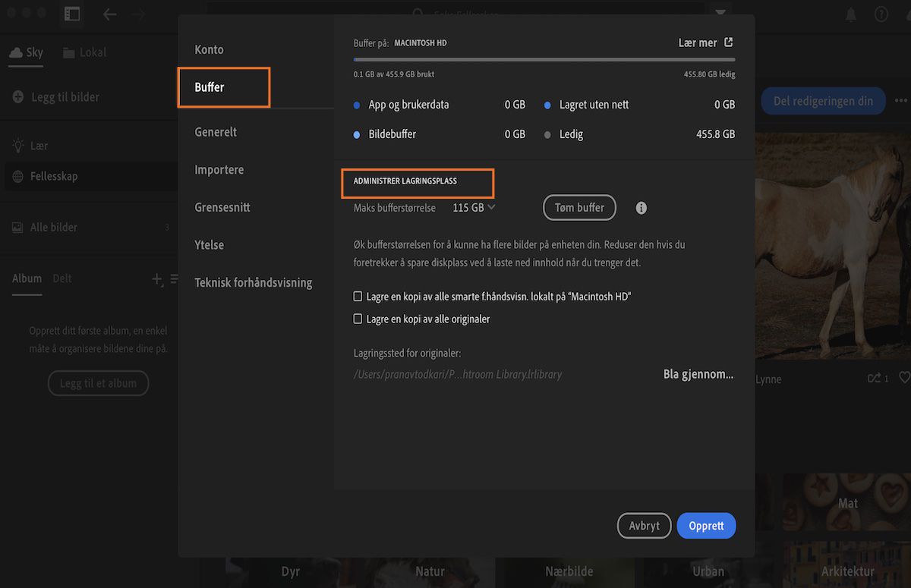Create a new album with the plus icon

(159, 280)
